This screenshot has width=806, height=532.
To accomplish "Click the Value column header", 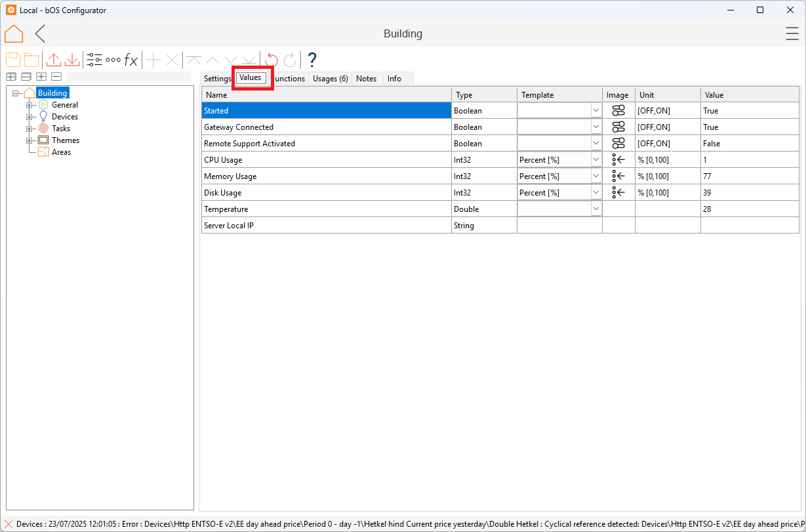I will click(750, 95).
